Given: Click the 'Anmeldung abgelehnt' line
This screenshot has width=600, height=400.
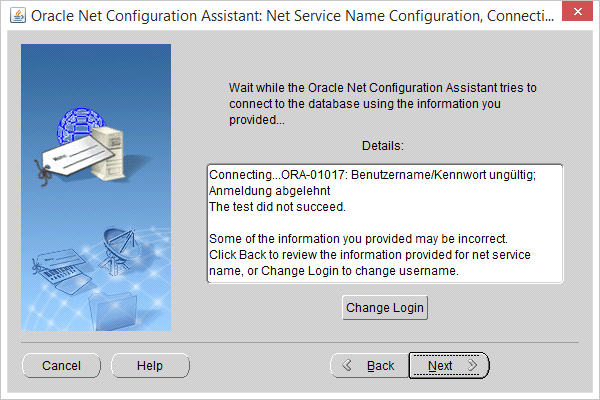Looking at the screenshot, I should coord(269,191).
